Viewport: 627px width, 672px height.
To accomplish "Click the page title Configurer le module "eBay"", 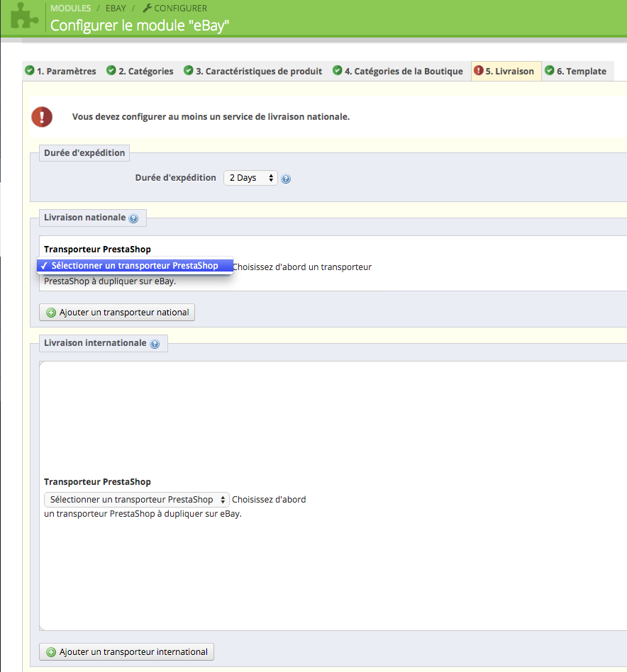I will click(x=140, y=26).
